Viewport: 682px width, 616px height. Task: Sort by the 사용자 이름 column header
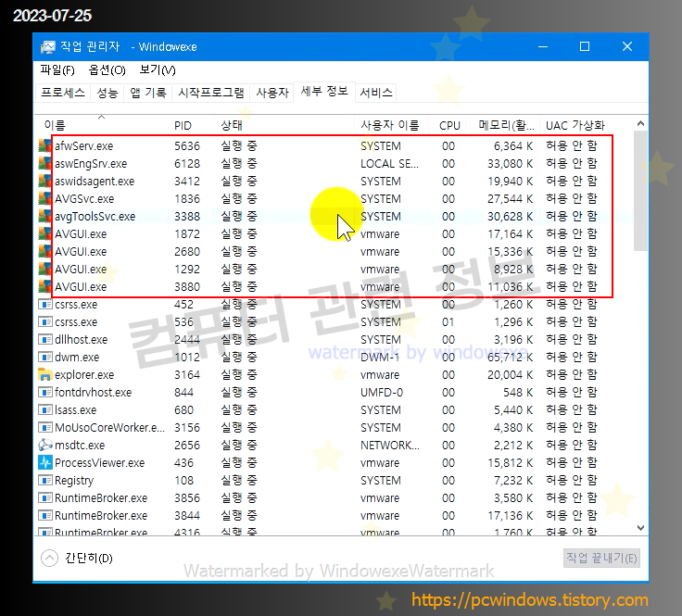pos(391,125)
